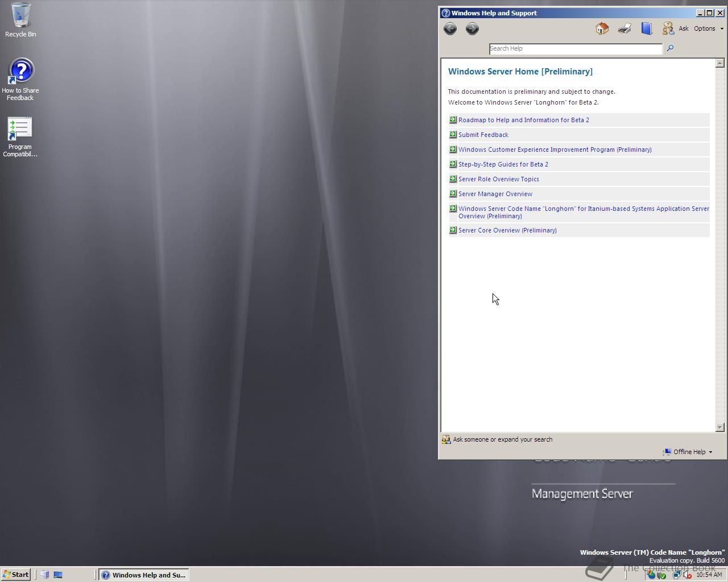Open Itanium-based Systems Application Server Overview link
This screenshot has height=582, width=728.
click(584, 212)
